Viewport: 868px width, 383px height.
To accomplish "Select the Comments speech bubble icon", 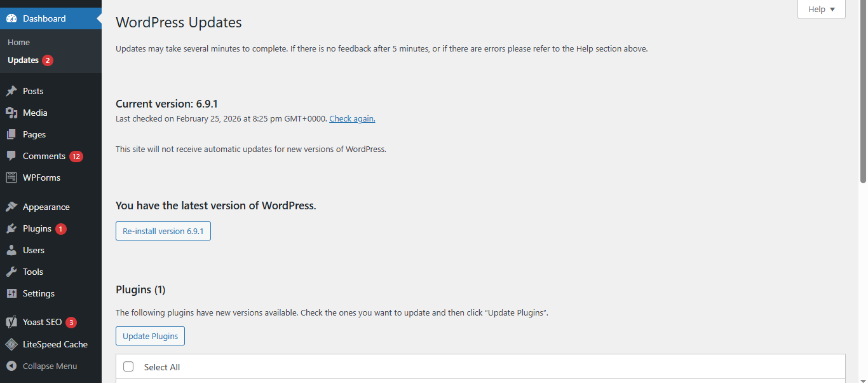I will [x=11, y=156].
